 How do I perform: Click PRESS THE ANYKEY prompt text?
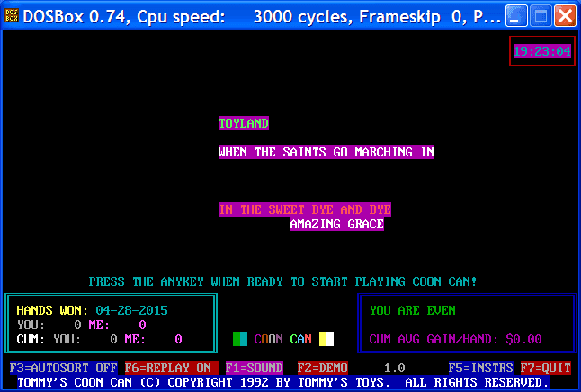click(x=282, y=281)
